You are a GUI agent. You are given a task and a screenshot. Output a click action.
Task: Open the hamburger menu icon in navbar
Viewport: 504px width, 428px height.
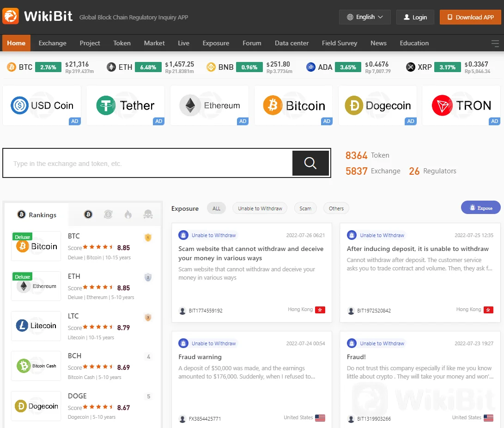[x=495, y=43]
